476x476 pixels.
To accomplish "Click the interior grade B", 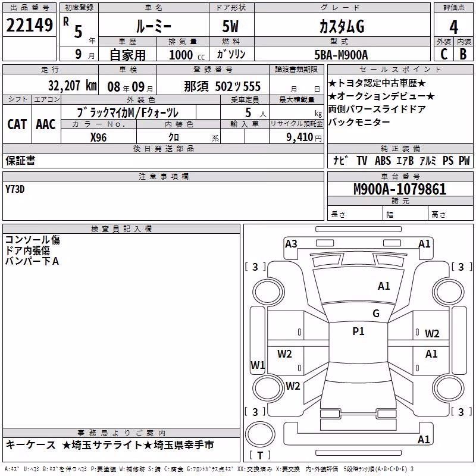I will tap(464, 54).
